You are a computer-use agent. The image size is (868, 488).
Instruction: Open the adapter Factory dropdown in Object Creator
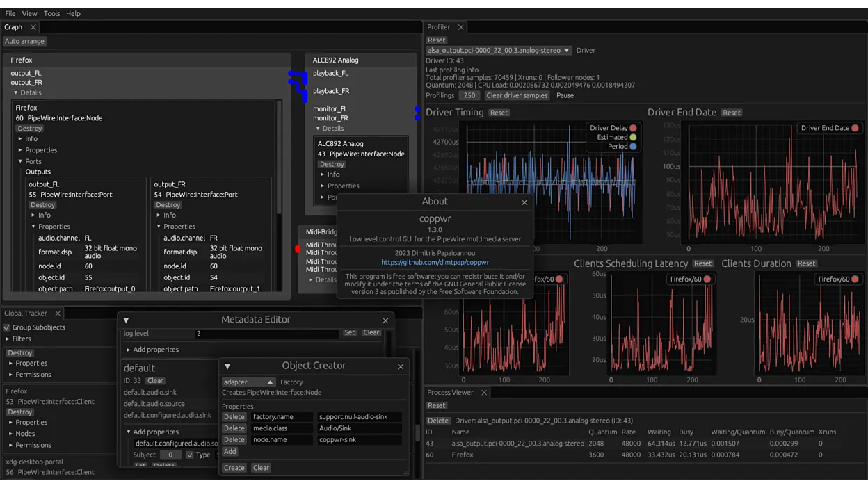pyautogui.click(x=248, y=381)
